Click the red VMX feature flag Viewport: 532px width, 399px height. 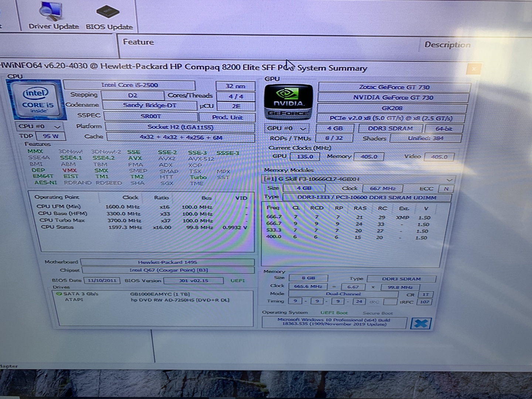coord(69,170)
